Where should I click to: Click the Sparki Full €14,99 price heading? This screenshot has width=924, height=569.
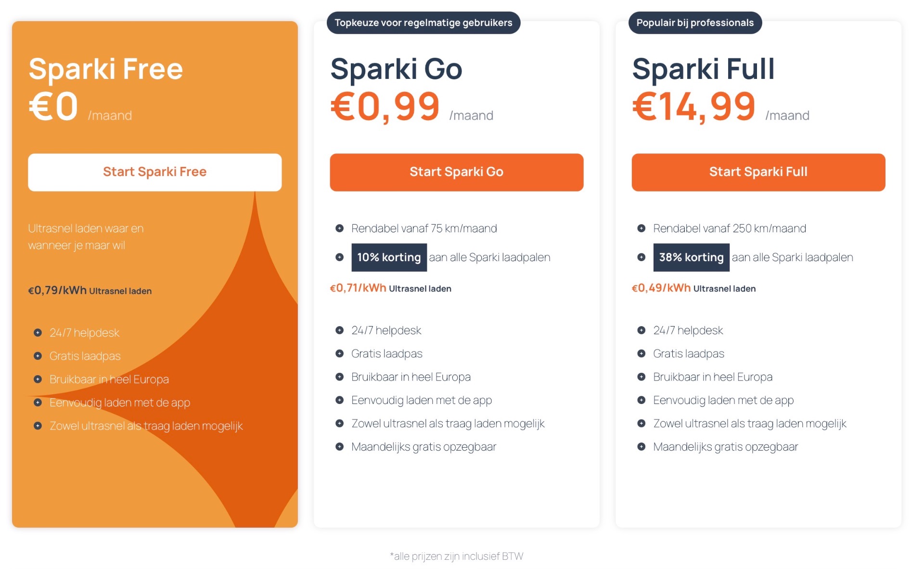pyautogui.click(x=693, y=107)
